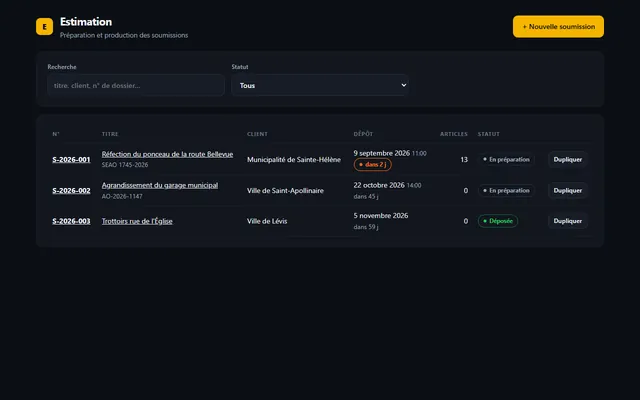This screenshot has width=640, height=400.
Task: Click the Titre column header
Action: 110,134
